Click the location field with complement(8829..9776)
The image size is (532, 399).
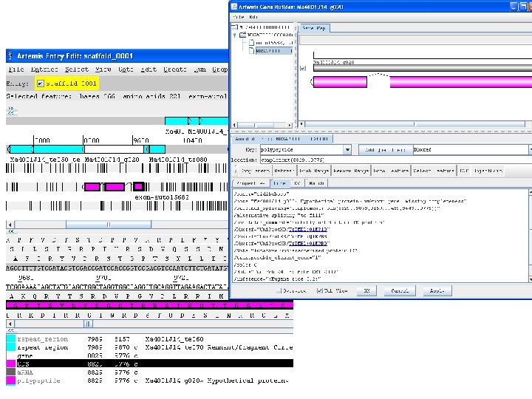tap(396, 160)
